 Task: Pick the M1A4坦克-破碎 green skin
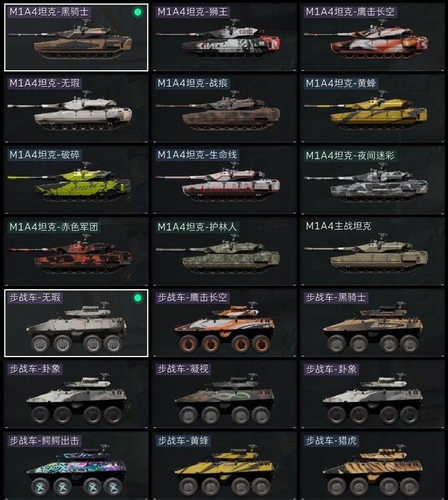[76, 180]
